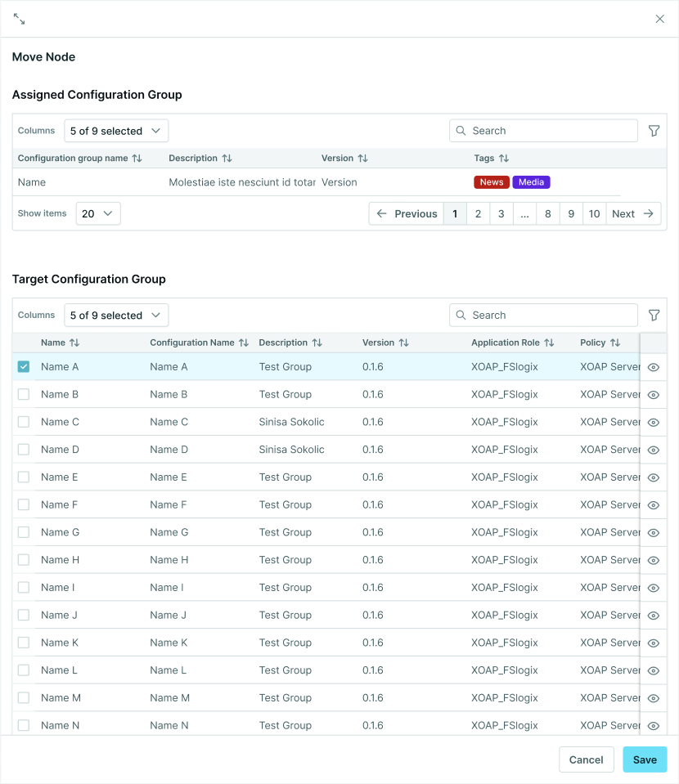
Task: Click the Target table search field
Action: click(543, 315)
